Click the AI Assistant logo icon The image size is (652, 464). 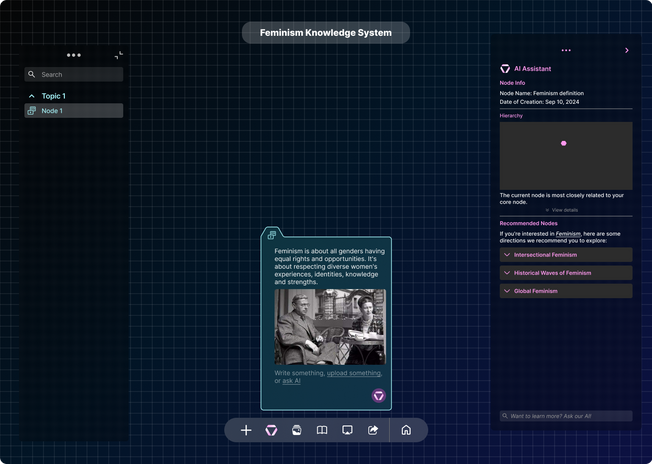pos(505,69)
